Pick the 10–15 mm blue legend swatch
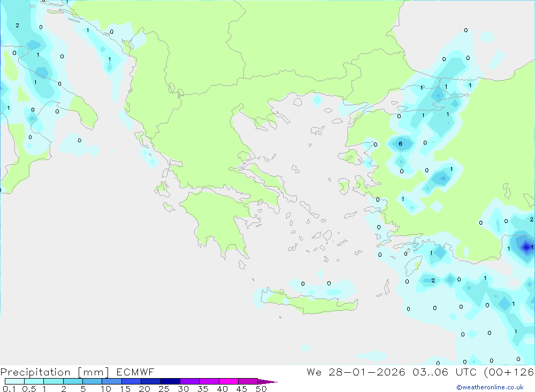The width and height of the screenshot is (535, 392). 112,381
